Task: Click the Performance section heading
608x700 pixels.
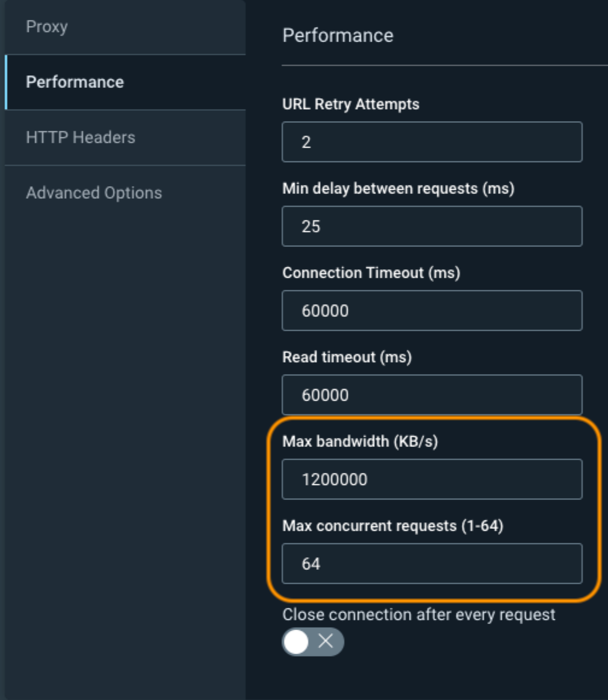Action: [338, 36]
